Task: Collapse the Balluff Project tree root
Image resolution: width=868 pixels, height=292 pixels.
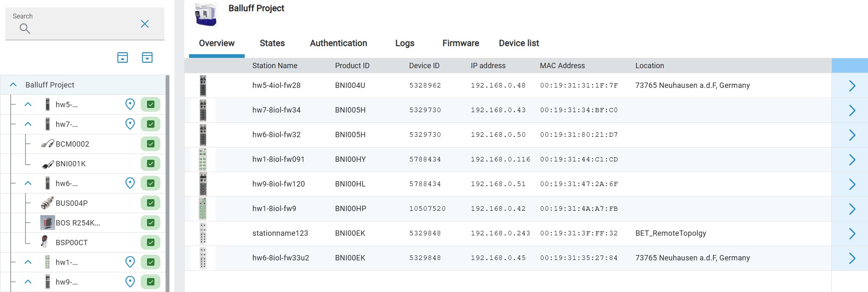Action: 13,85
